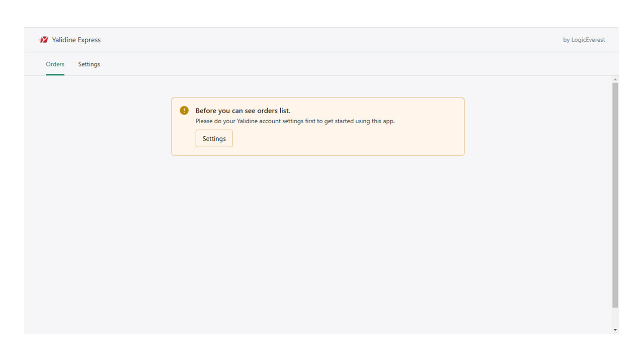This screenshot has height=362, width=644.
Task: Click the 'by LogicEverest' text
Action: pos(584,40)
